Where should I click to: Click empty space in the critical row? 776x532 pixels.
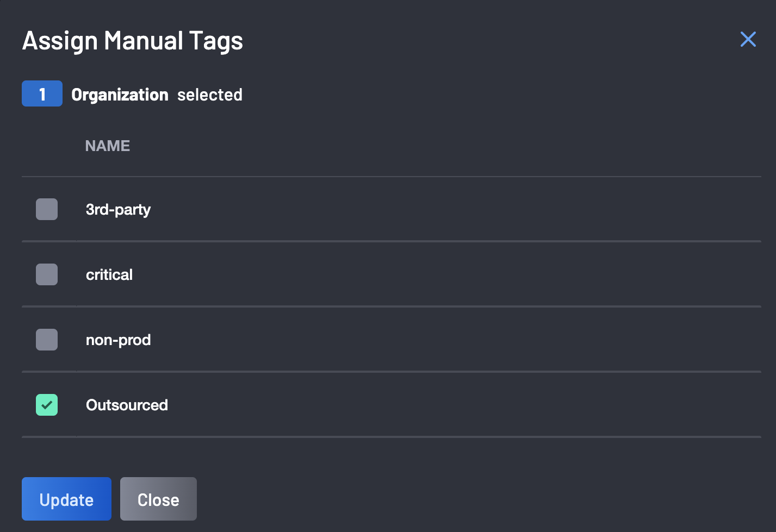pos(446,274)
